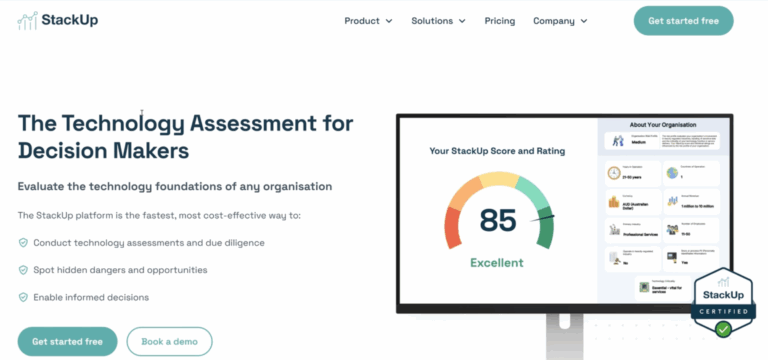Open the Product menu
Screen dimensions: 768x360
pyautogui.click(x=368, y=21)
